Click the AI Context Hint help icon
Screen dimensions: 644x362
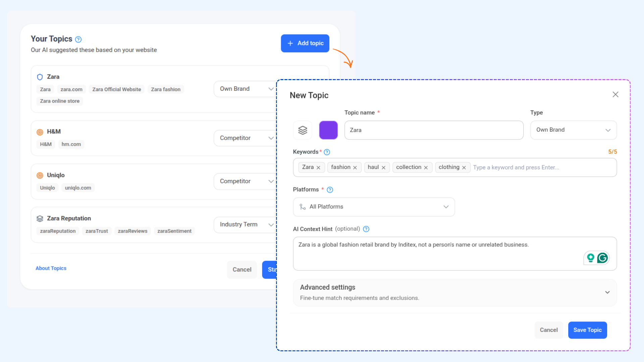tap(366, 229)
